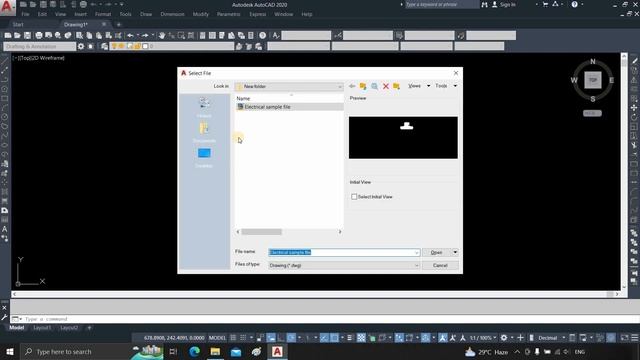This screenshot has height=360, width=640.
Task: Open the Layer Properties Manager icon
Action: 104,47
